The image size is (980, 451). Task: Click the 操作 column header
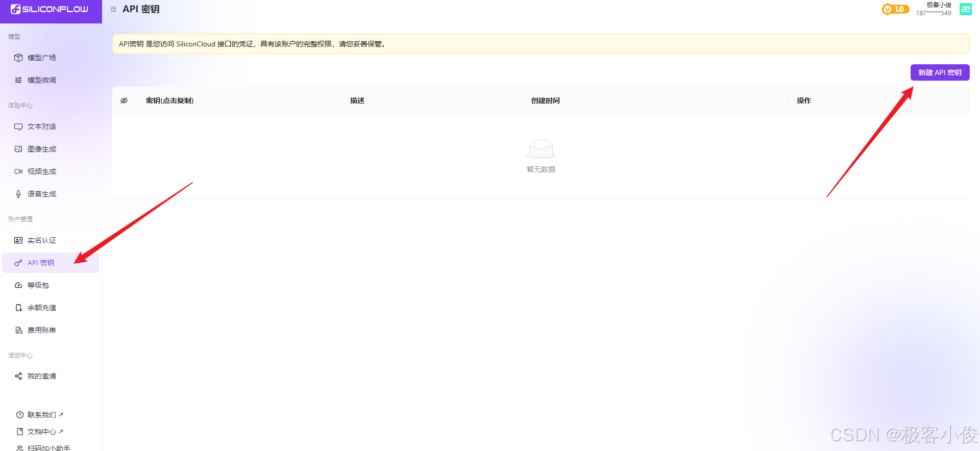pos(804,101)
